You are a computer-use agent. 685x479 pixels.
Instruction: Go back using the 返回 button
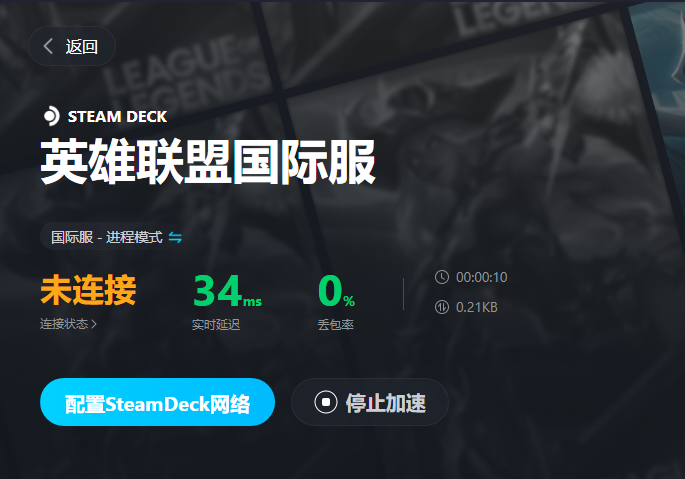coord(72,46)
